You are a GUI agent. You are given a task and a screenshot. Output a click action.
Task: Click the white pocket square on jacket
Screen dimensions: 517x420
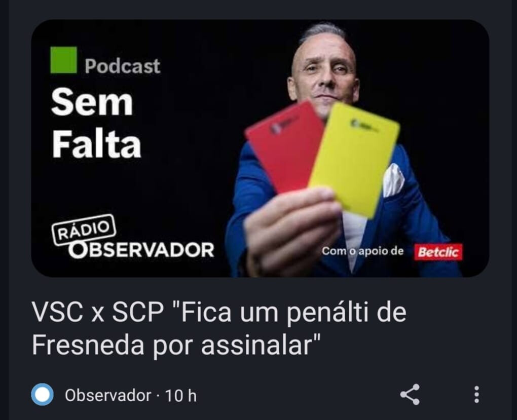point(393,180)
